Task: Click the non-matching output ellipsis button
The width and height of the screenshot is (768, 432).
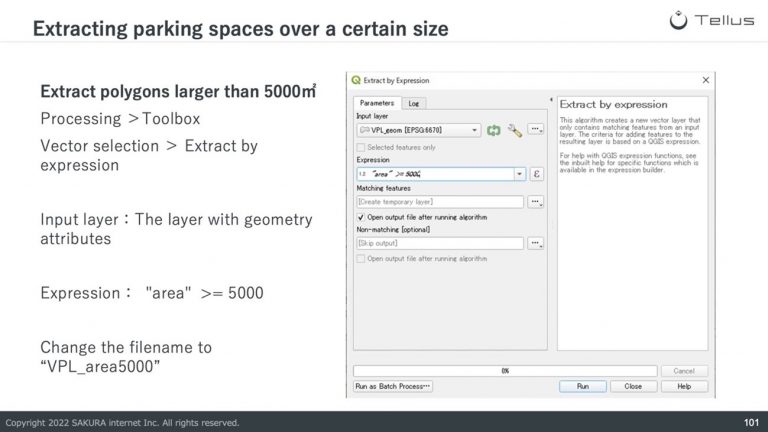Action: [x=536, y=243]
